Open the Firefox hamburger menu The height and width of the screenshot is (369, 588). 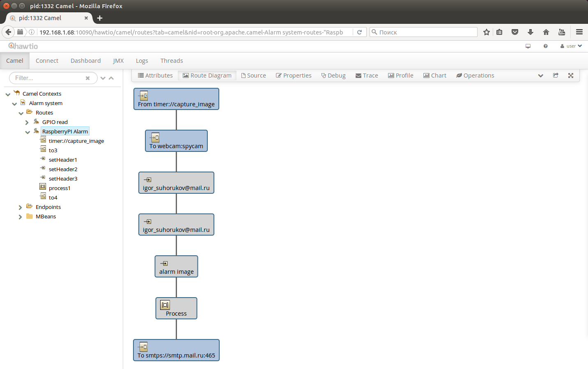point(579,32)
